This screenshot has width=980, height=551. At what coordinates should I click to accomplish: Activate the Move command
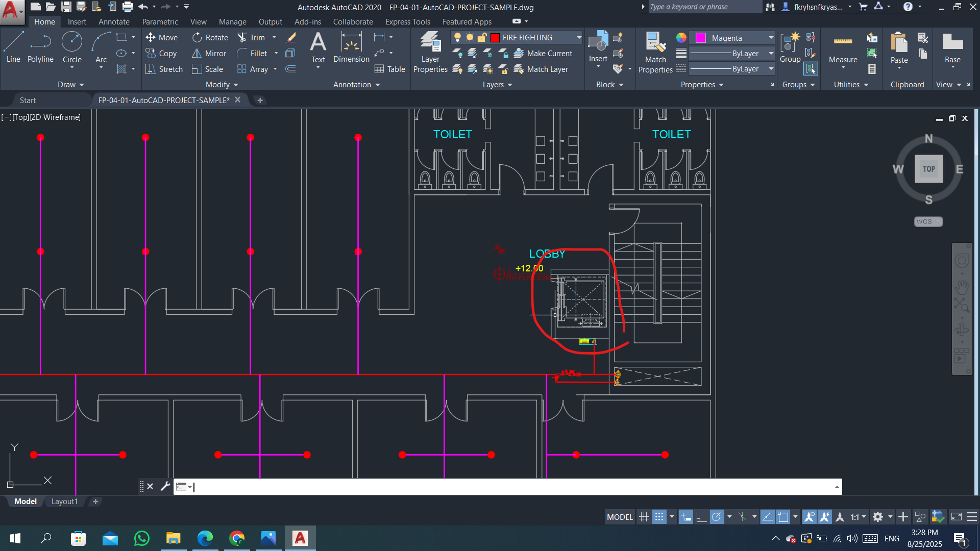click(162, 37)
